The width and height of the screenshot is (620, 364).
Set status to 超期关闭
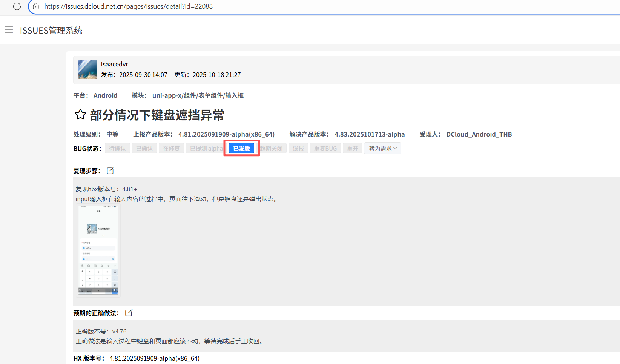click(272, 148)
